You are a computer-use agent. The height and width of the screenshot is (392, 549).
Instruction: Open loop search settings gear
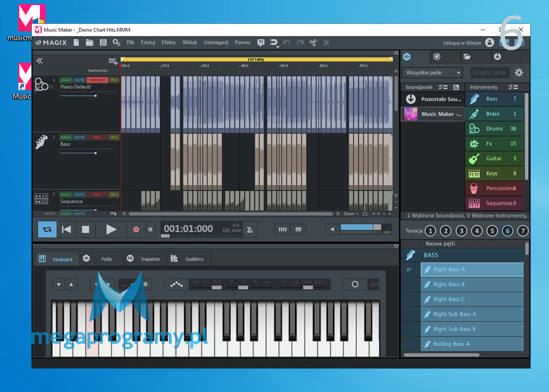519,72
